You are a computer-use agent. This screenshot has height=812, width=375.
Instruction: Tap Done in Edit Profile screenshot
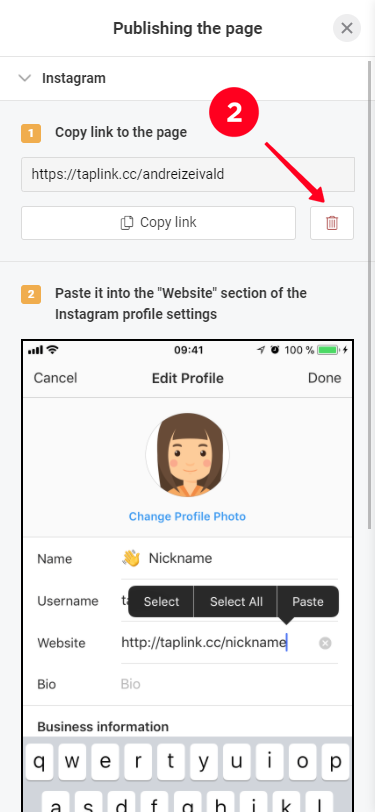(x=325, y=378)
